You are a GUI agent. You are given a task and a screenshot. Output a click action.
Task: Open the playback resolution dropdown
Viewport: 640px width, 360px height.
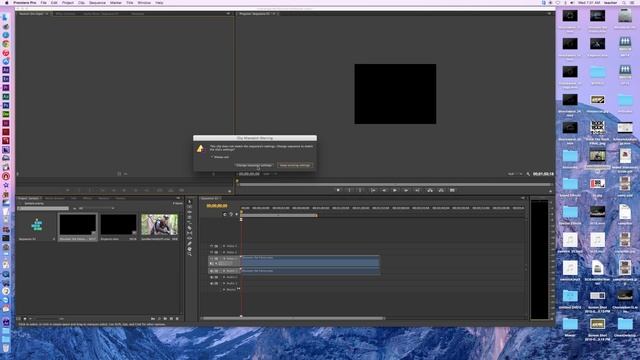coord(515,174)
